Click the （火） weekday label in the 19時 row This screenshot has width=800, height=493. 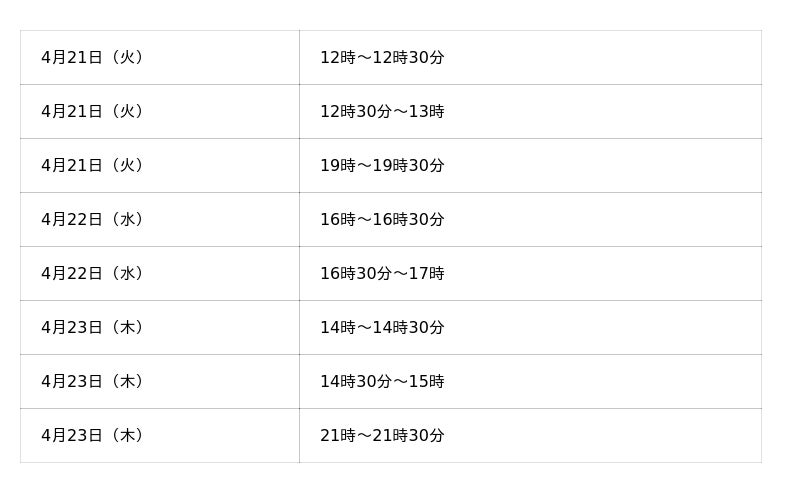[126, 166]
